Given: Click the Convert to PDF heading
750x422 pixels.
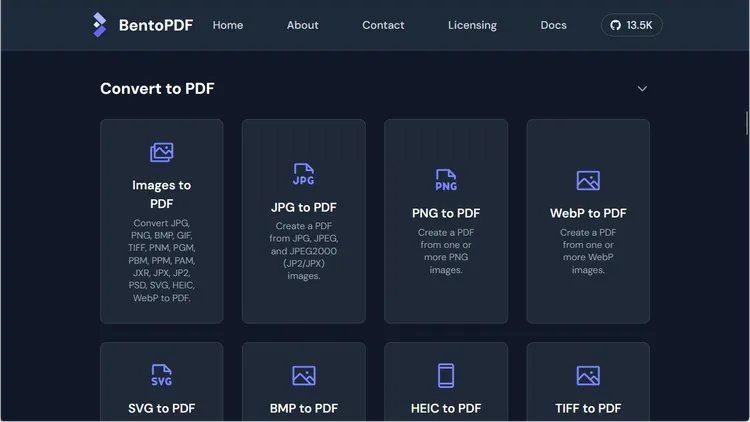Looking at the screenshot, I should (157, 89).
